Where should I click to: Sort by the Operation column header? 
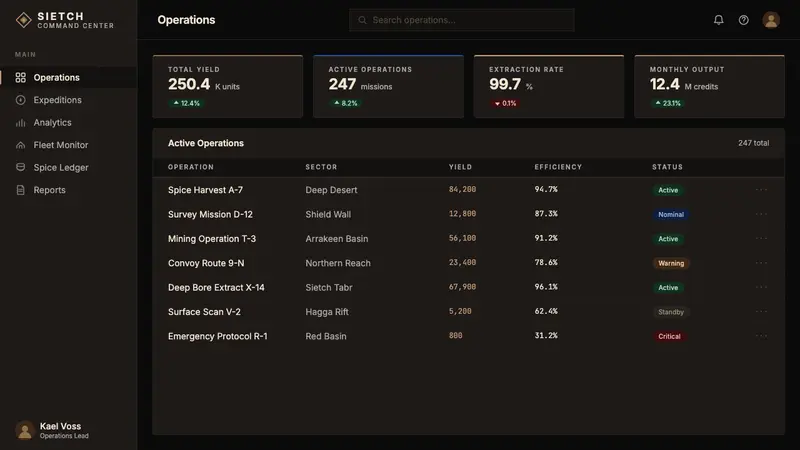coord(191,167)
